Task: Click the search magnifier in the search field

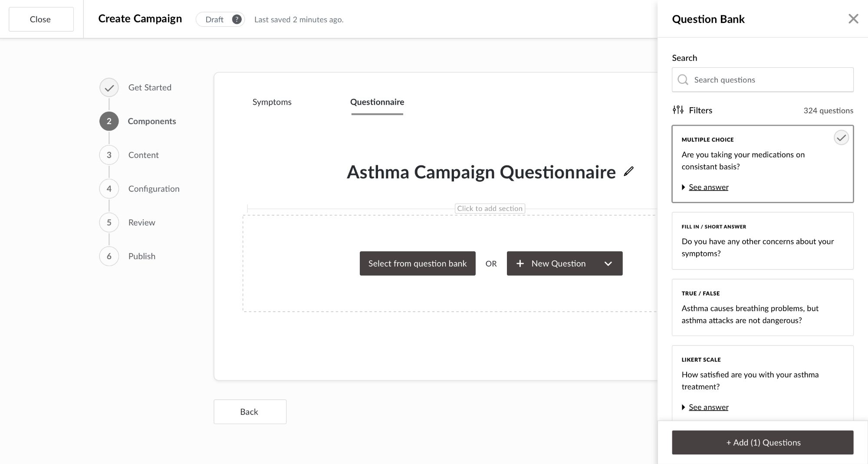Action: [683, 79]
